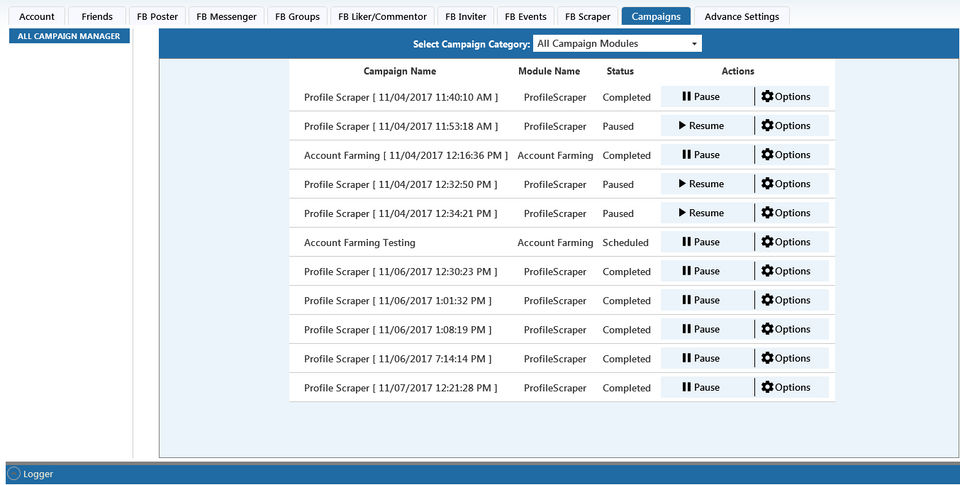This screenshot has height=485, width=960.
Task: Pause Profile Scraper 7:14:14 PM campaign
Action: pyautogui.click(x=707, y=358)
